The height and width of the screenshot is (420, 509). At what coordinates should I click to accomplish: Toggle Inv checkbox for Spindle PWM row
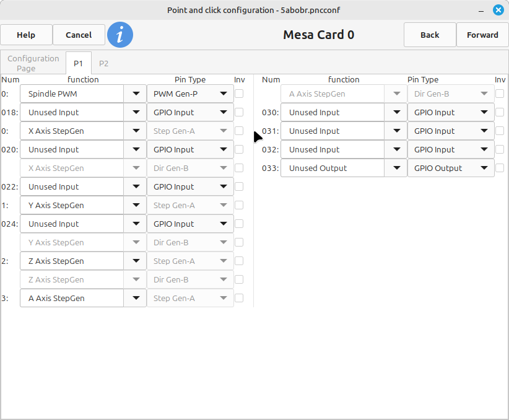239,94
